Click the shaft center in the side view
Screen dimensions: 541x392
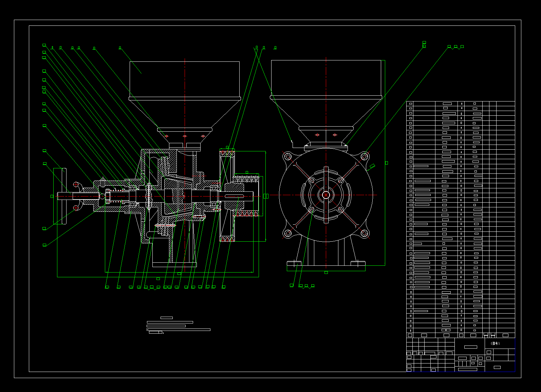coord(326,195)
